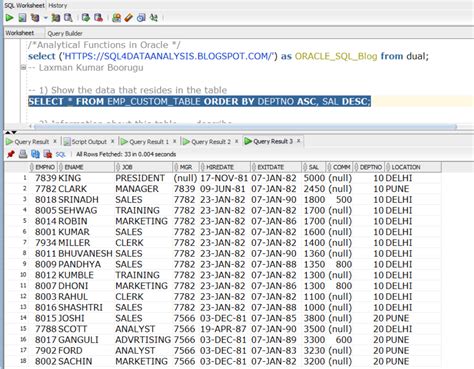Viewport: 474px width, 369px height.
Task: Click the Run Script toolbar icon
Action: 22,18
